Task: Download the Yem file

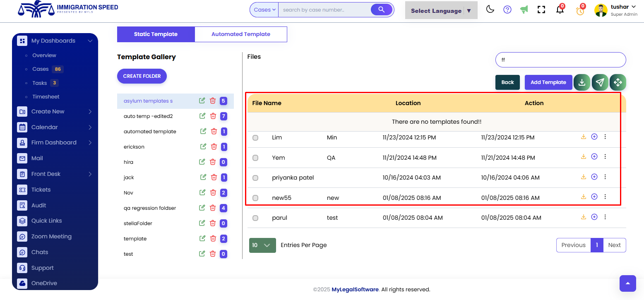Action: [x=584, y=157]
